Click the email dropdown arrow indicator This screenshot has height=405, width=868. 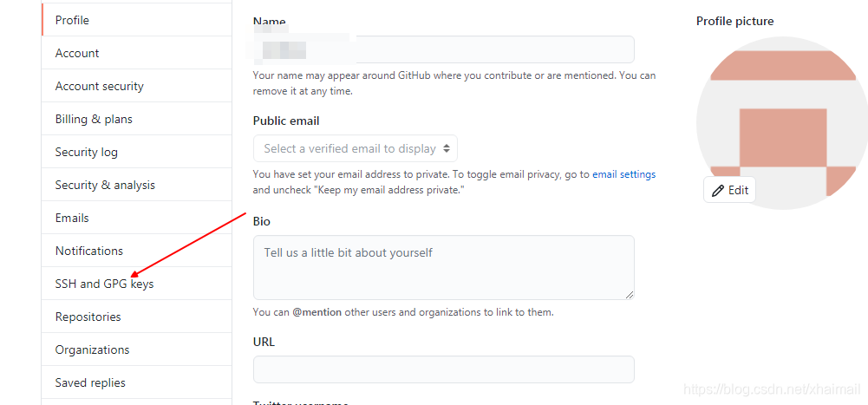pos(446,148)
